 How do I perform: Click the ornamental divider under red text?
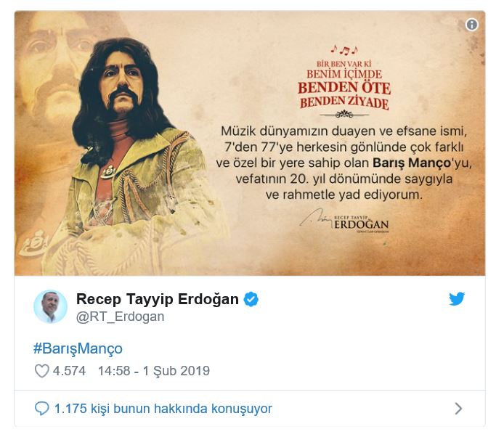(344, 114)
